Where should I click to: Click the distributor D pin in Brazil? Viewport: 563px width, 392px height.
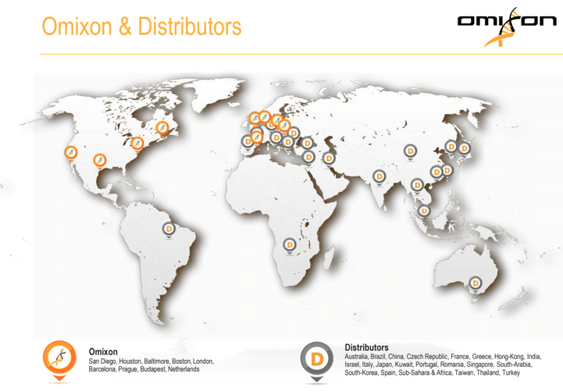tap(169, 230)
